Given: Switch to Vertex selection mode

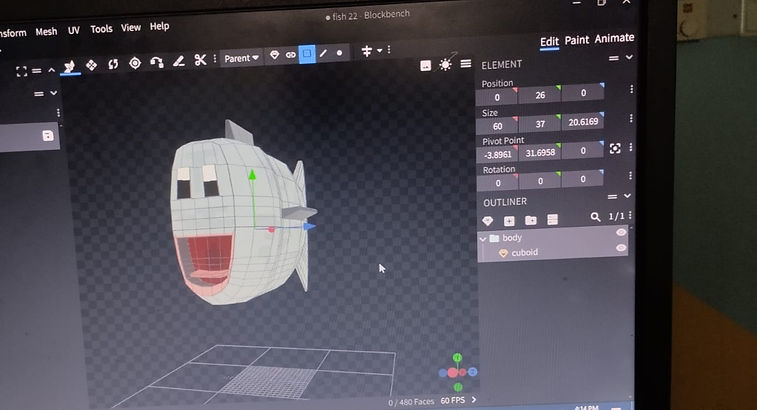Looking at the screenshot, I should 339,53.
